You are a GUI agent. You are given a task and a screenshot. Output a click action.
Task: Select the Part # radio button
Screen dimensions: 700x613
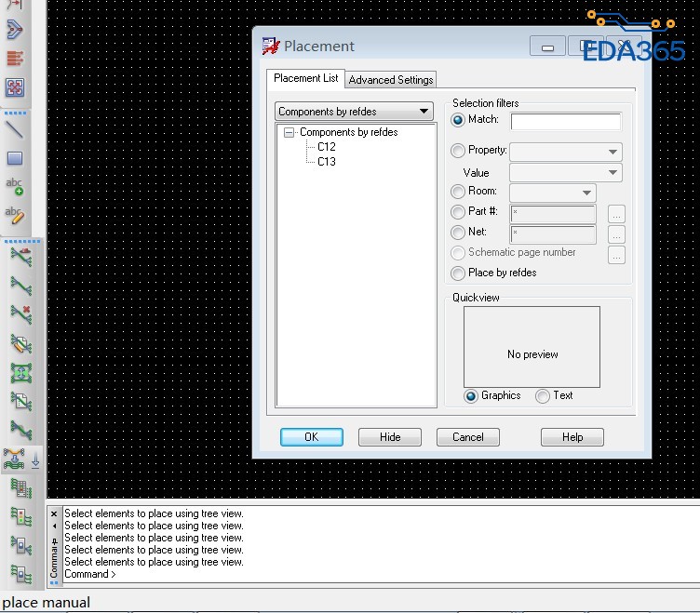pyautogui.click(x=458, y=212)
